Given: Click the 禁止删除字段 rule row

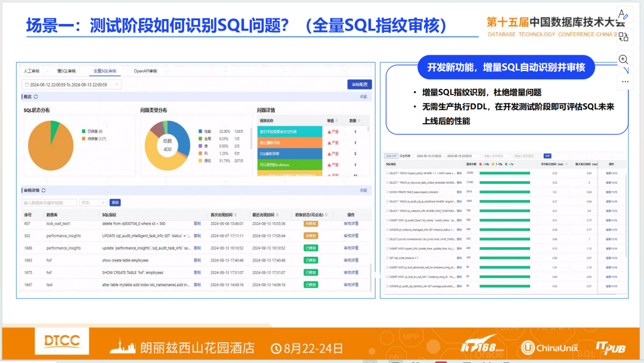Looking at the screenshot, I should coord(290,143).
